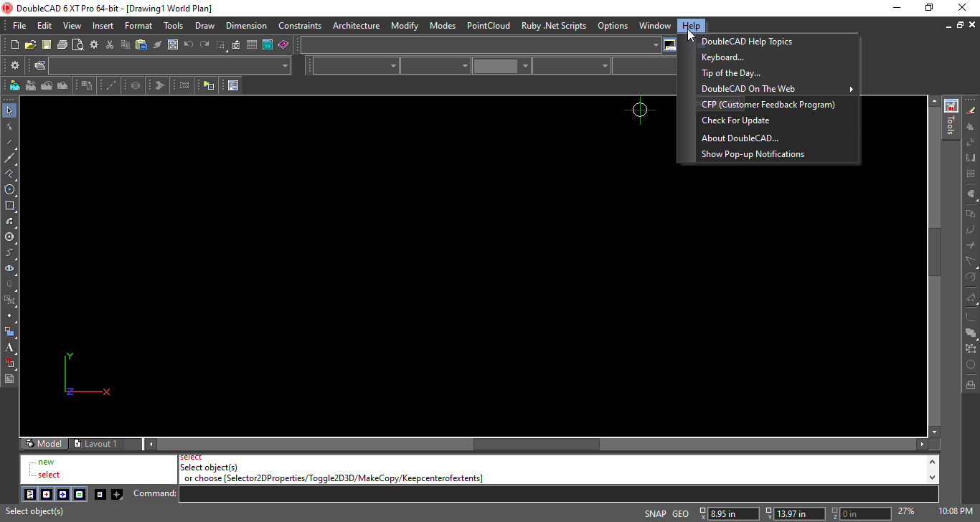Open the File menu
The height and width of the screenshot is (522, 980).
click(19, 26)
